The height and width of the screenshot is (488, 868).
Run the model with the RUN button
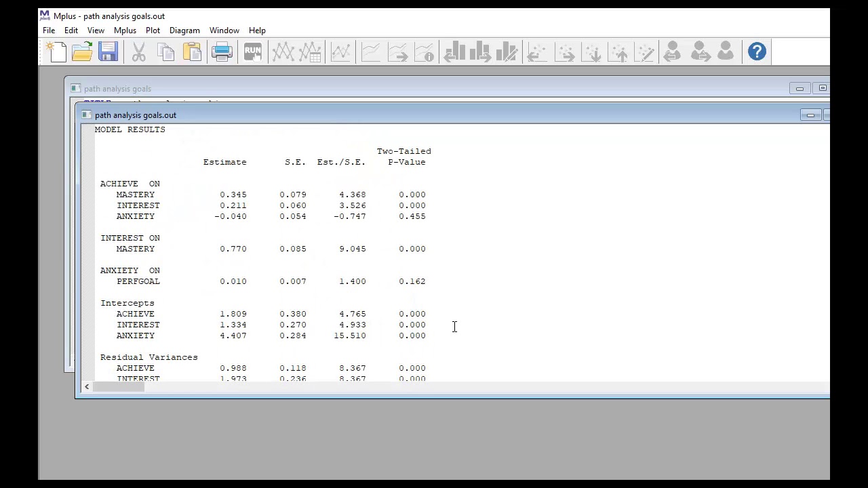[x=252, y=52]
